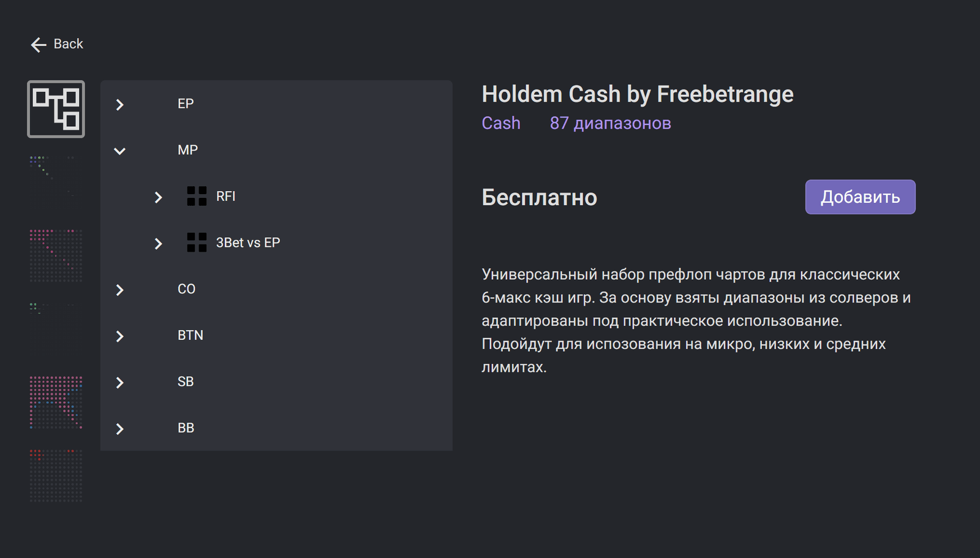Select the 3Bet vs EP label

point(248,243)
